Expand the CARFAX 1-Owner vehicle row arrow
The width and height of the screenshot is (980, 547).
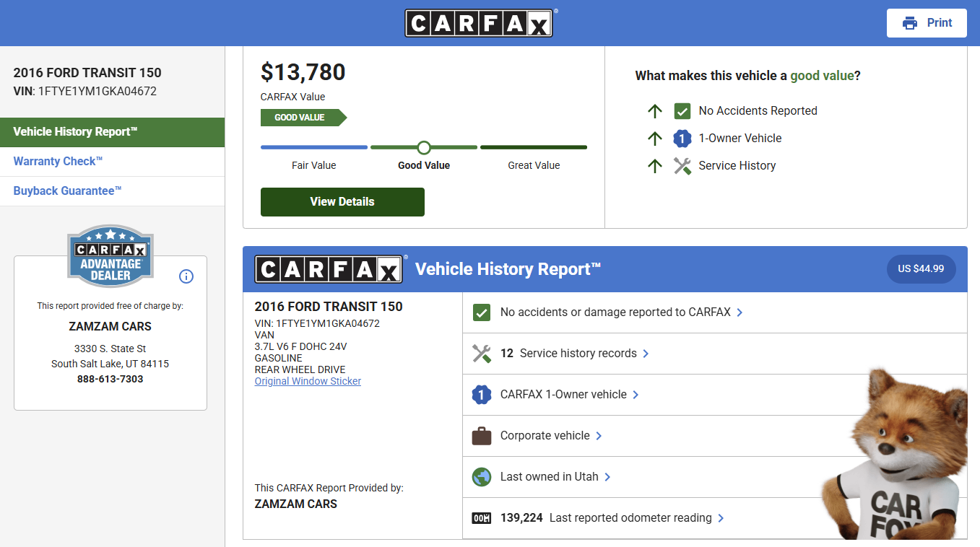(636, 395)
